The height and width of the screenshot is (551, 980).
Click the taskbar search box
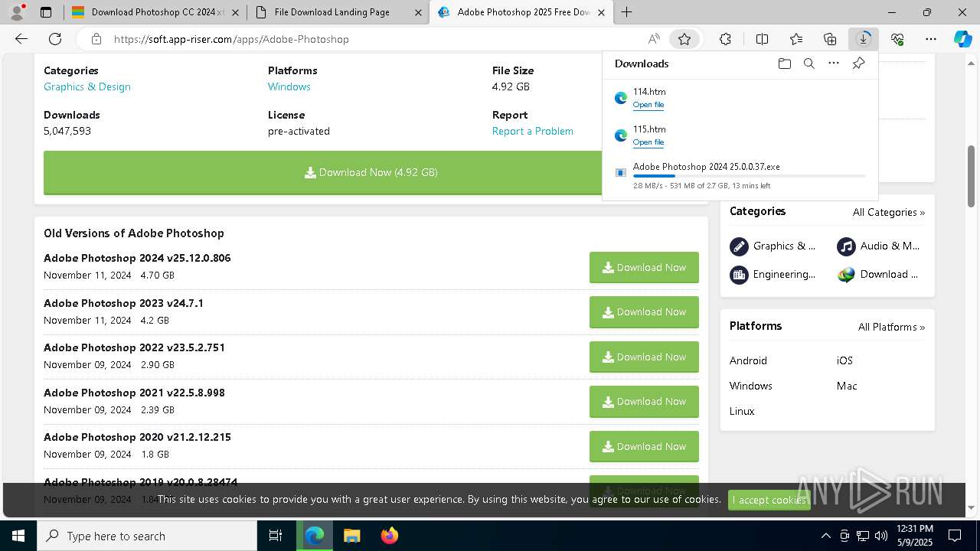click(147, 536)
